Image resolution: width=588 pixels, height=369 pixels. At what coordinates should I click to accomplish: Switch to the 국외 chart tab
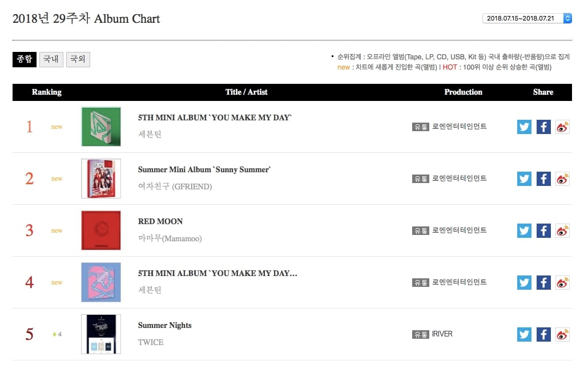coord(78,59)
